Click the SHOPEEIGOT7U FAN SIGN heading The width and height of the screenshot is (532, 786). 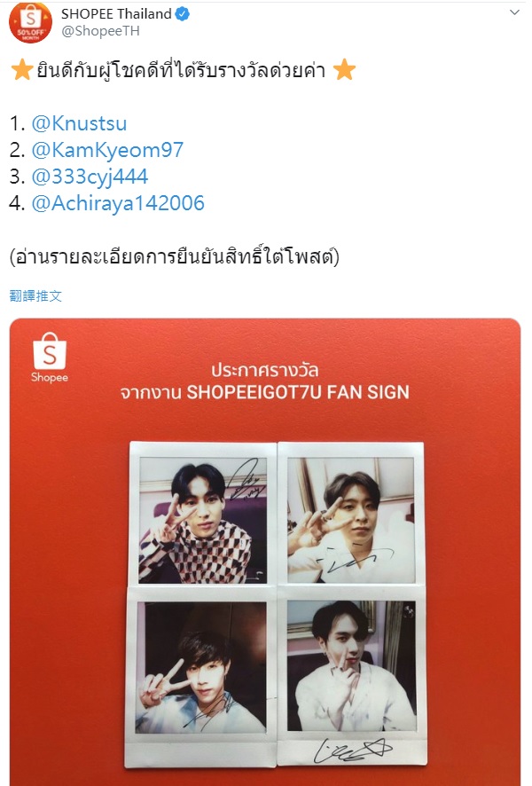[x=298, y=392]
